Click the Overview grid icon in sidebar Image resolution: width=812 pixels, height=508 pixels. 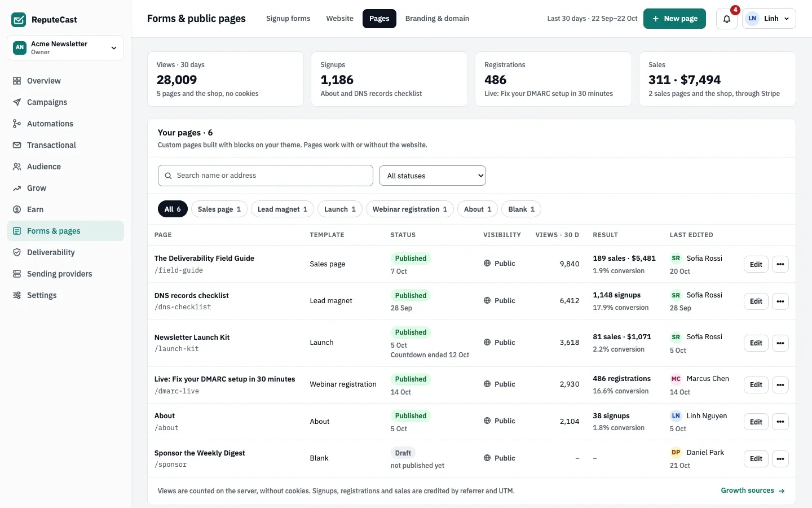coord(17,81)
